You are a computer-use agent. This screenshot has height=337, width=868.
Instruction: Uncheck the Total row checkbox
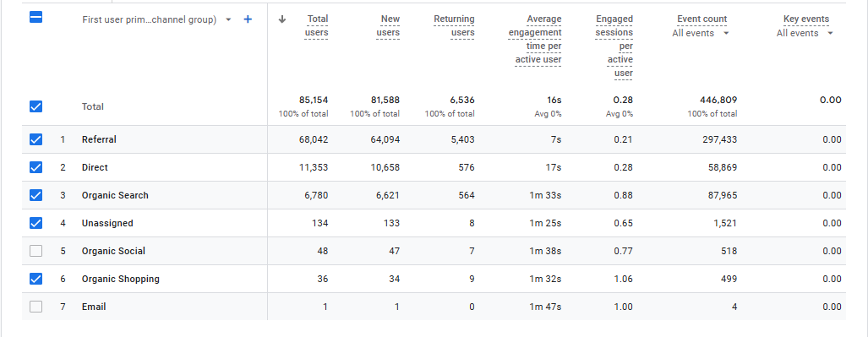pos(35,106)
